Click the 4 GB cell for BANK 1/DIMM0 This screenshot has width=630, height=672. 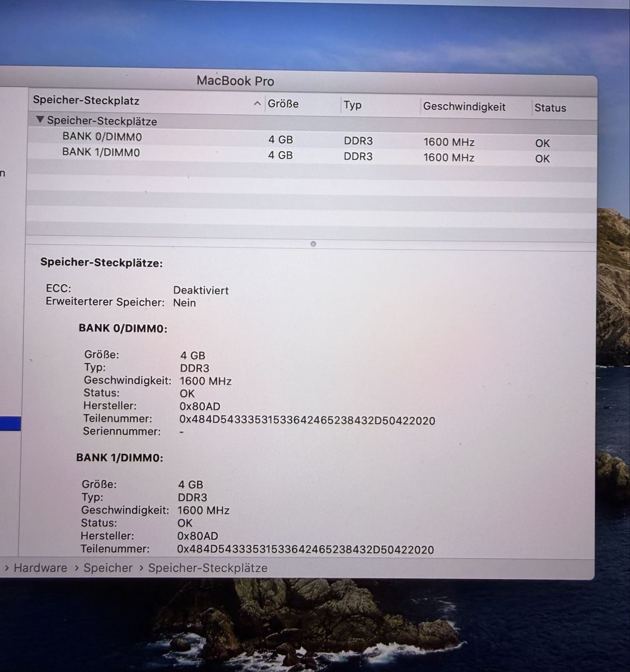(x=281, y=155)
